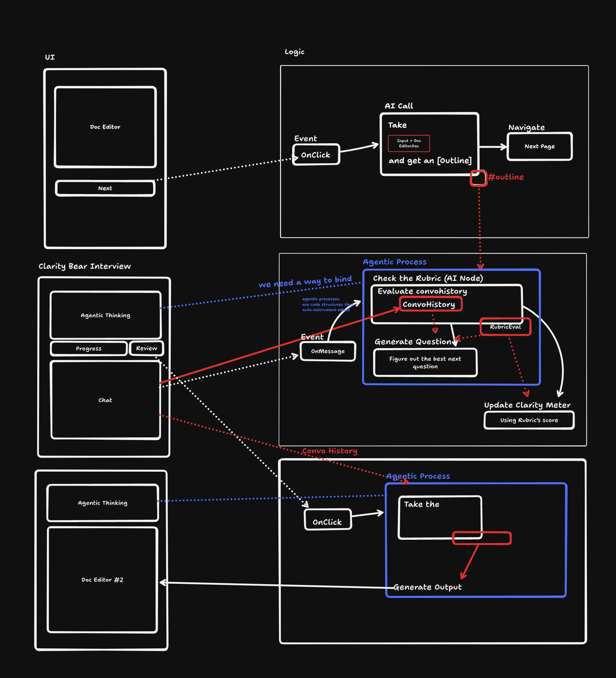Click the "Chat" box
This screenshot has height=678, width=616.
[x=105, y=400]
